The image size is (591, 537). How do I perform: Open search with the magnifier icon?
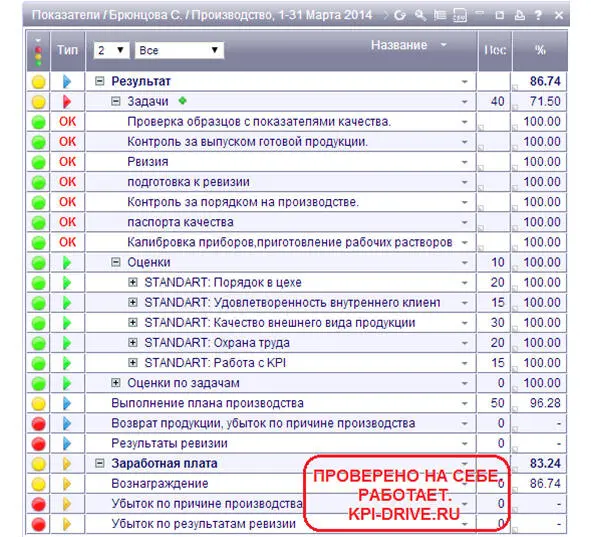tap(420, 15)
